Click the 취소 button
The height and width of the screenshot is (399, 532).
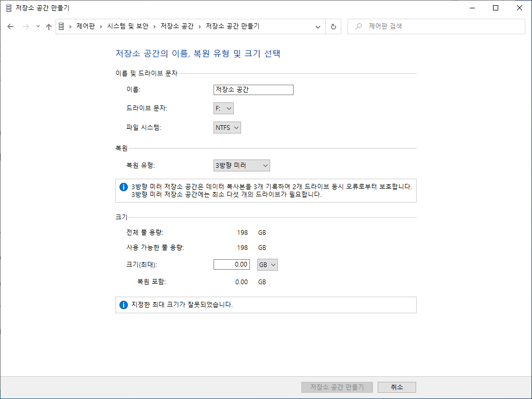[396, 387]
